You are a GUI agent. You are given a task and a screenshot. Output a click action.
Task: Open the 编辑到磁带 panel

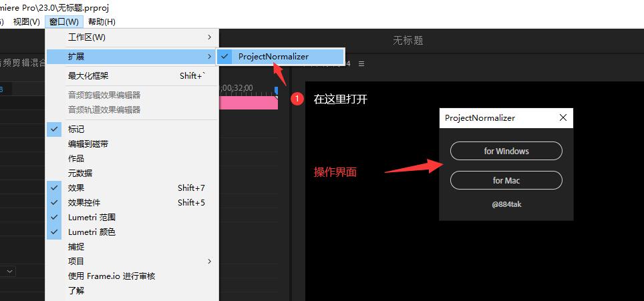(132, 144)
